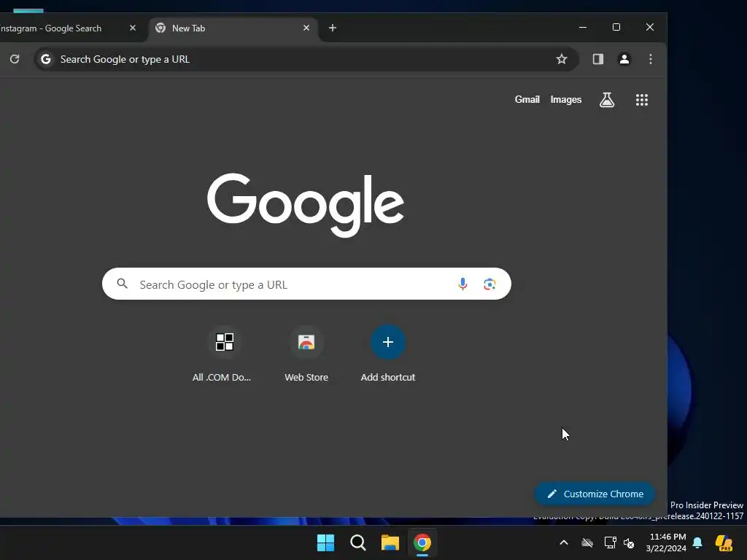Minimize the Chrome window
This screenshot has height=560, width=747.
(583, 28)
